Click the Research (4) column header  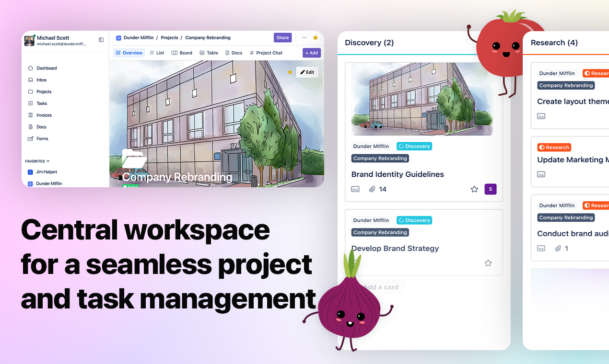[x=554, y=43]
